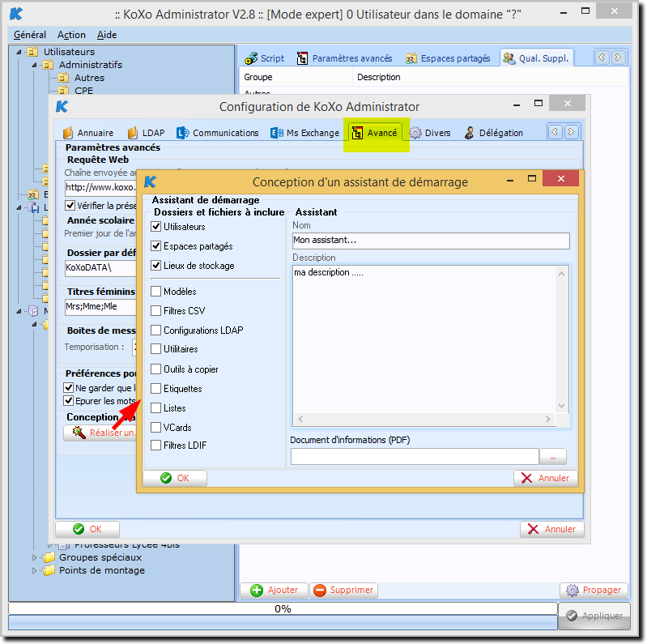Open the Script tab in main window
Image resolution: width=647 pixels, height=644 pixels.
pos(264,58)
